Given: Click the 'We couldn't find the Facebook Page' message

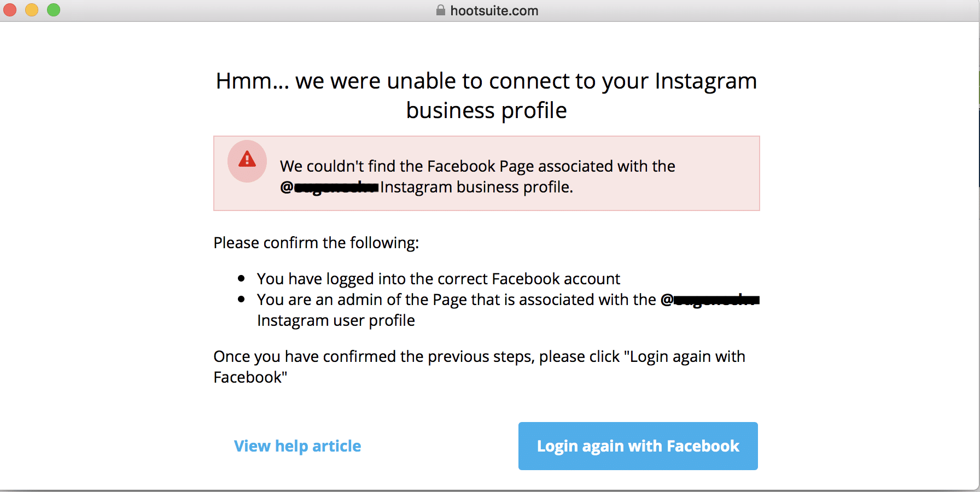Looking at the screenshot, I should coord(477,166).
